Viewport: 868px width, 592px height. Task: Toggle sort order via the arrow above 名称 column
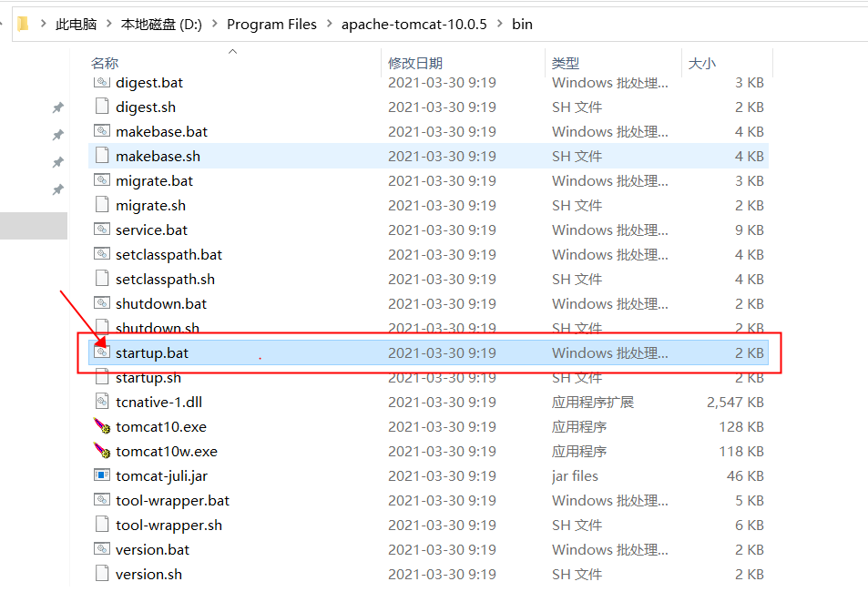pos(233,52)
